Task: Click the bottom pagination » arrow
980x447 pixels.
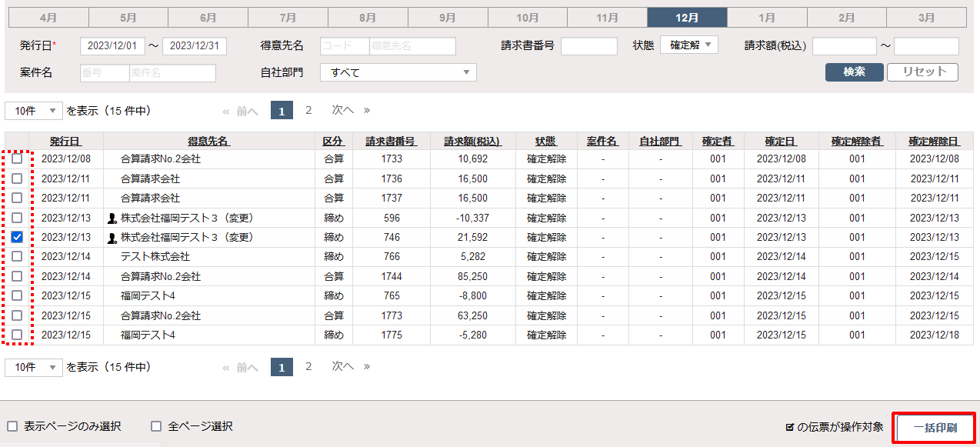Action: [x=367, y=367]
